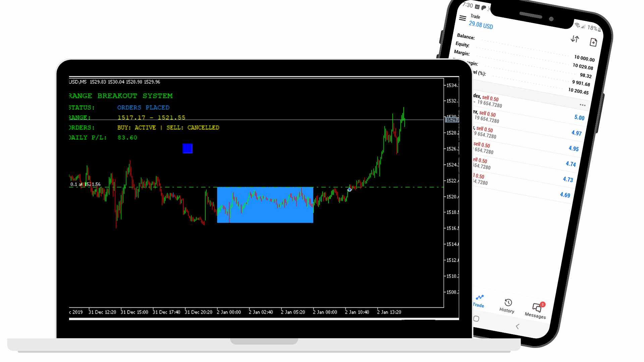644x362 pixels.
Task: Click the buy arrow marker on the chart
Action: tap(350, 190)
